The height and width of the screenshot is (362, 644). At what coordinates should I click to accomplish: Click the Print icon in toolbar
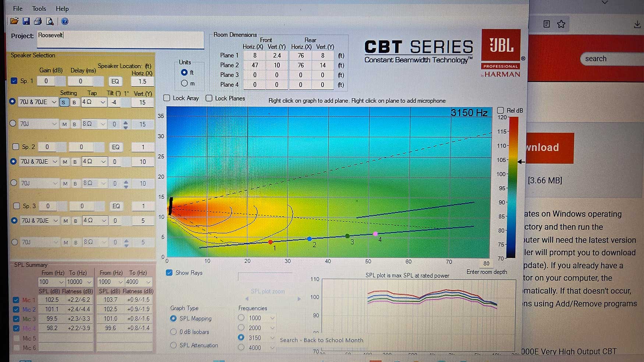click(x=38, y=21)
